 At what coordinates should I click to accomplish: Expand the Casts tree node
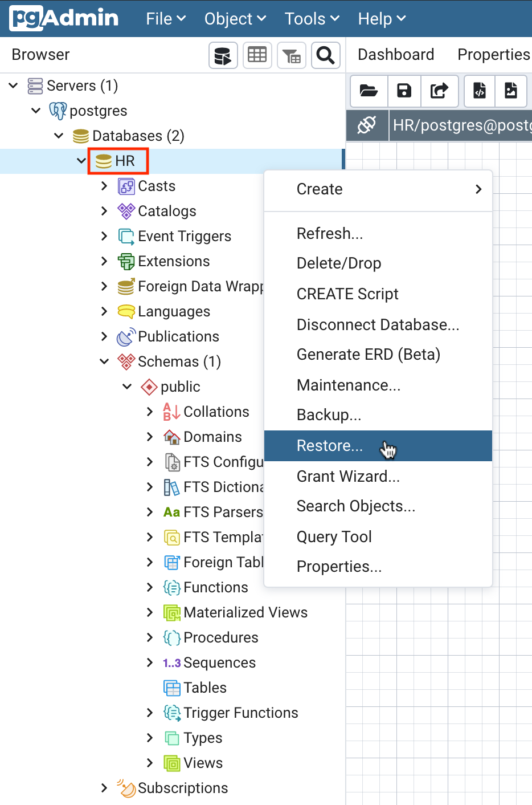pos(104,186)
